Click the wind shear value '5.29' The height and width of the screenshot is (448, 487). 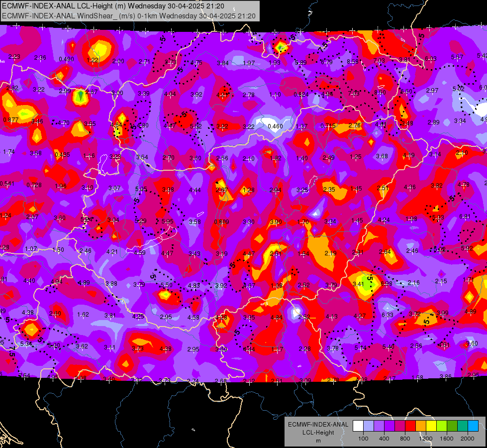tap(140, 221)
